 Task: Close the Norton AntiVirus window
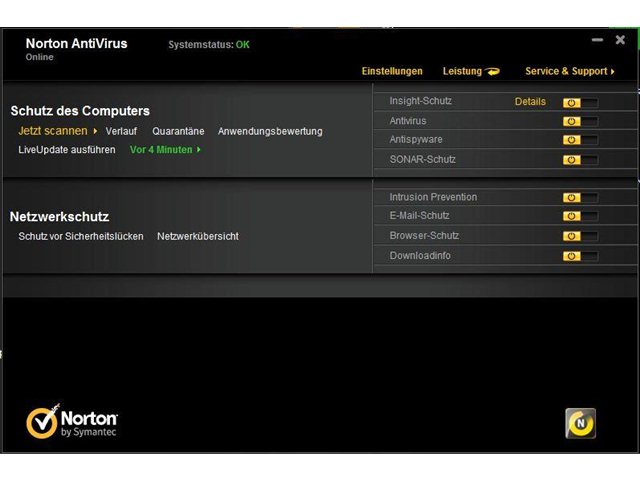[620, 40]
